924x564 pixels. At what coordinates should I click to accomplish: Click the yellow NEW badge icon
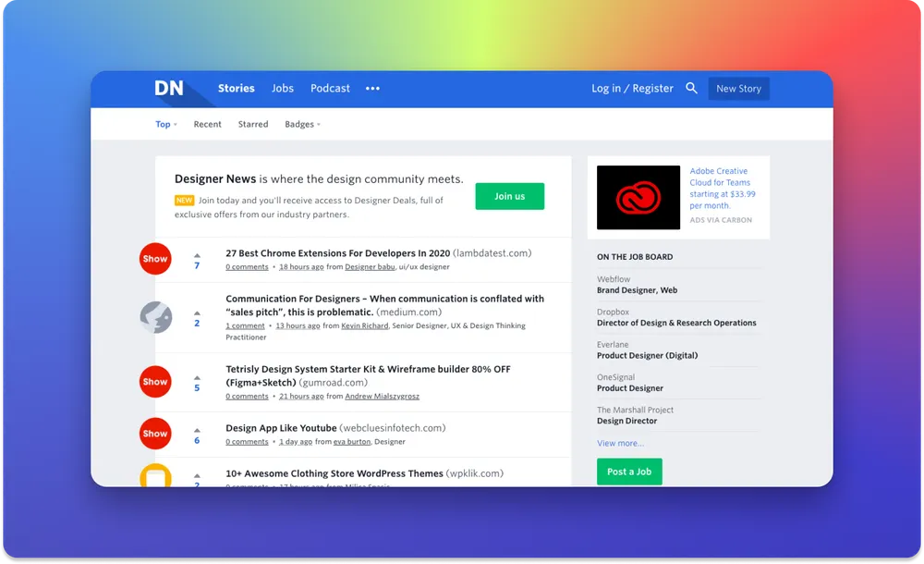click(184, 199)
